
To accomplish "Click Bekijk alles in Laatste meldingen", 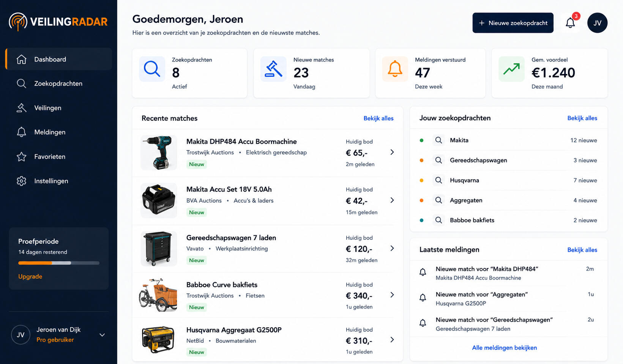I will click(582, 250).
